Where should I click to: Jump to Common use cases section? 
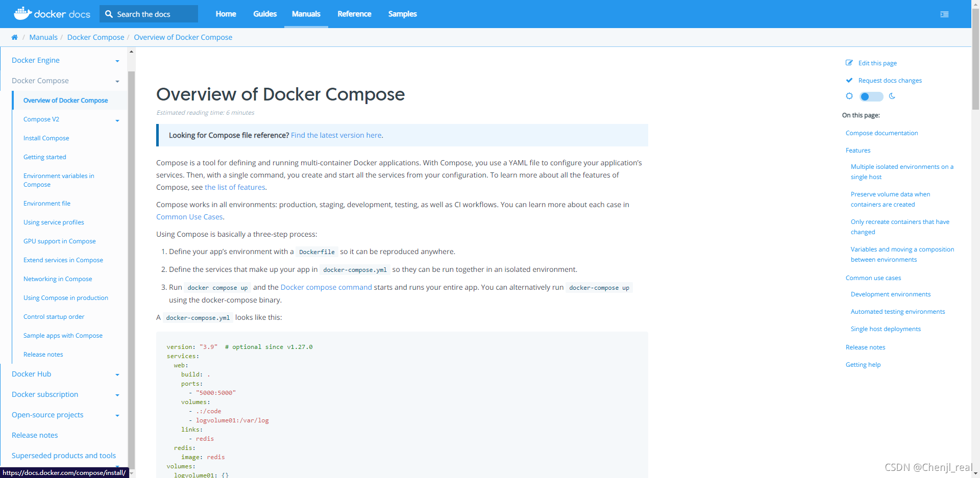coord(873,278)
